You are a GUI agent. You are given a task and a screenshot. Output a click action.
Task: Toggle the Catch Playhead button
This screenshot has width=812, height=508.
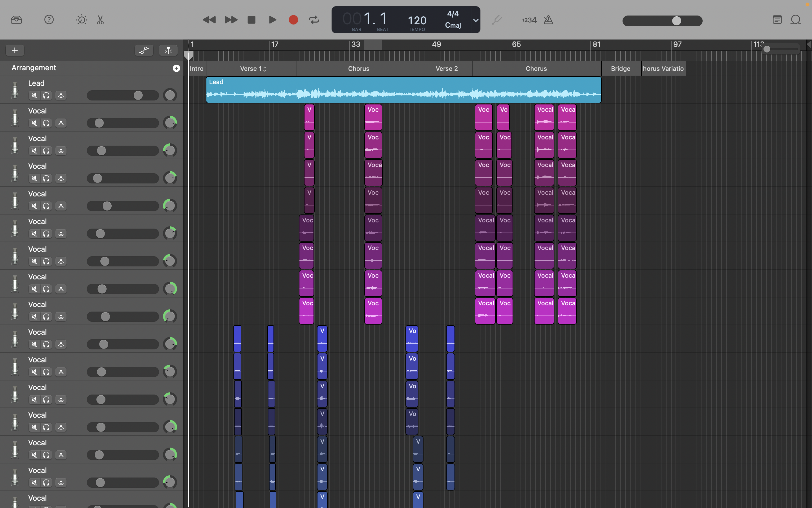[x=168, y=51]
